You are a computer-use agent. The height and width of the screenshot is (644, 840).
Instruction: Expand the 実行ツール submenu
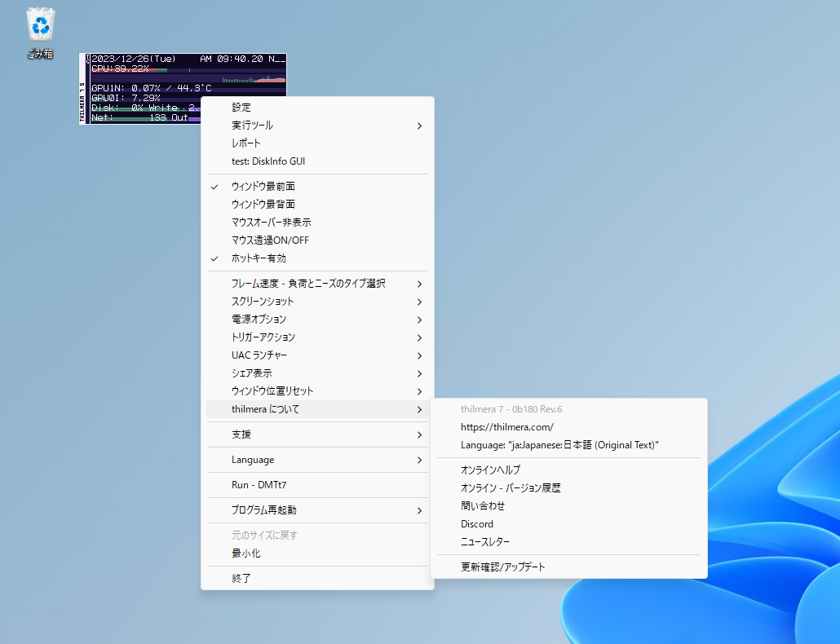coord(317,126)
